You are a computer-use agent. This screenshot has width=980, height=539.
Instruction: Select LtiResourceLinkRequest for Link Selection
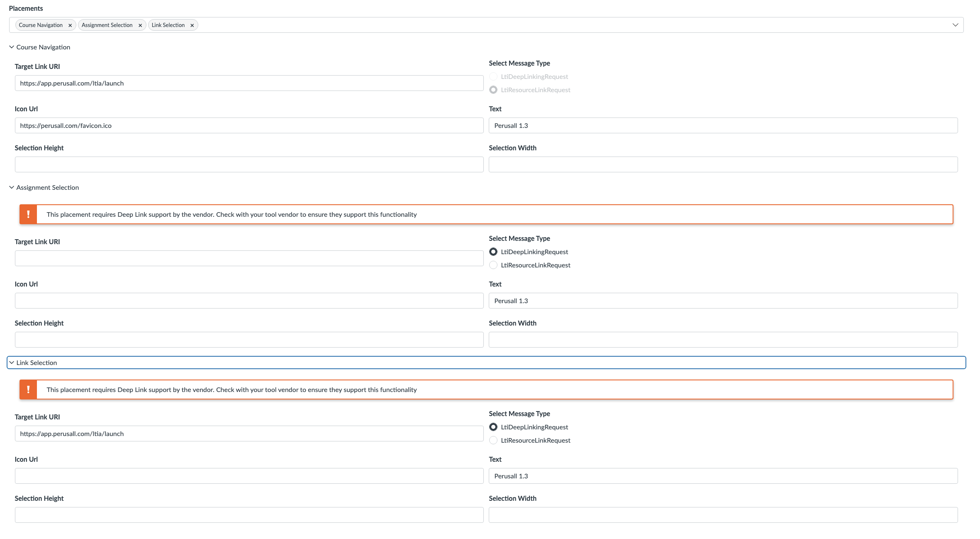pos(493,440)
